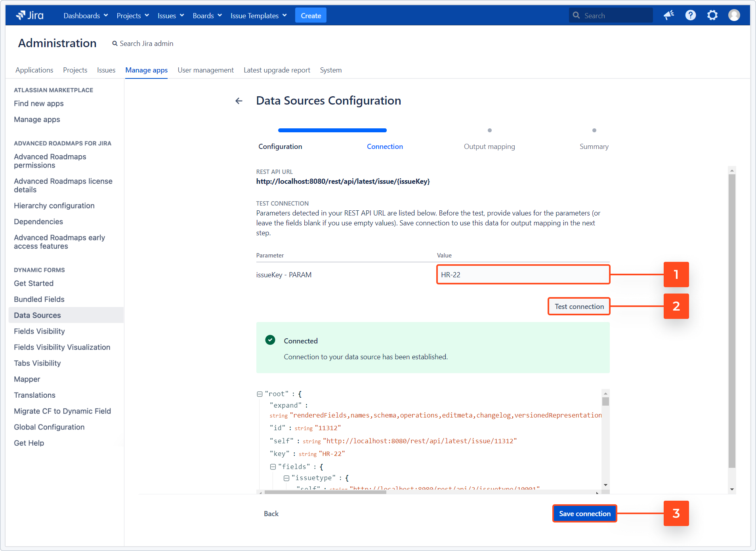Open Tabs Visibility
This screenshot has width=756, height=551.
pyautogui.click(x=37, y=363)
